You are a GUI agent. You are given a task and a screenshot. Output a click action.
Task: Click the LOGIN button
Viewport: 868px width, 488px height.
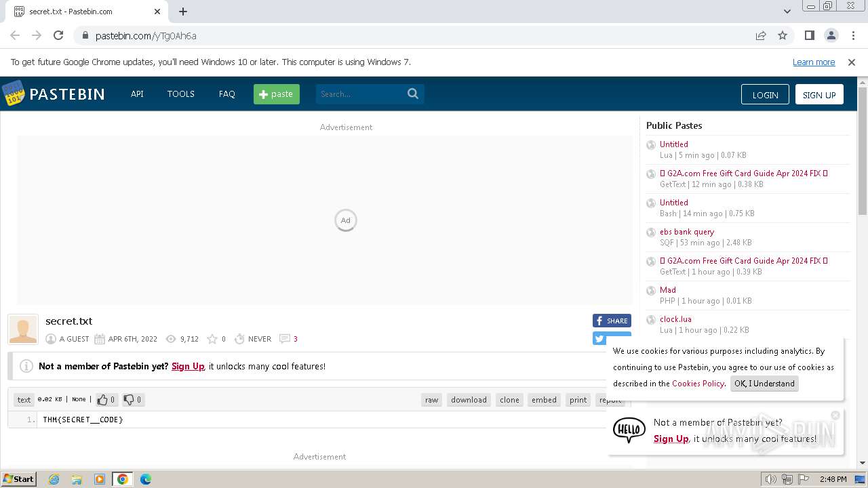point(765,95)
